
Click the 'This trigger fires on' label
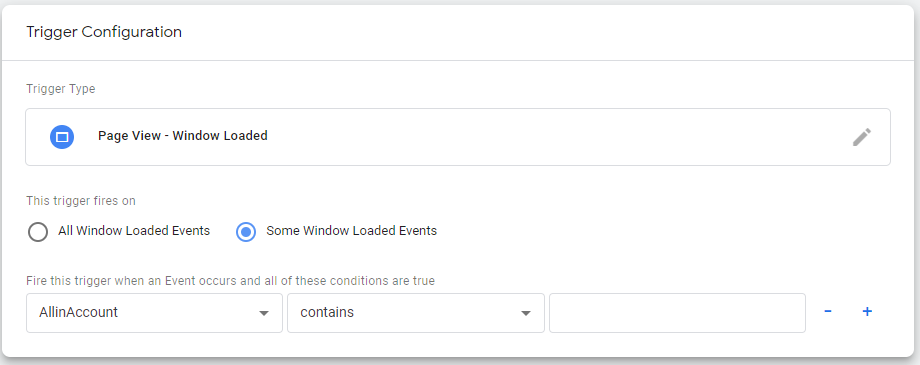pyautogui.click(x=81, y=201)
